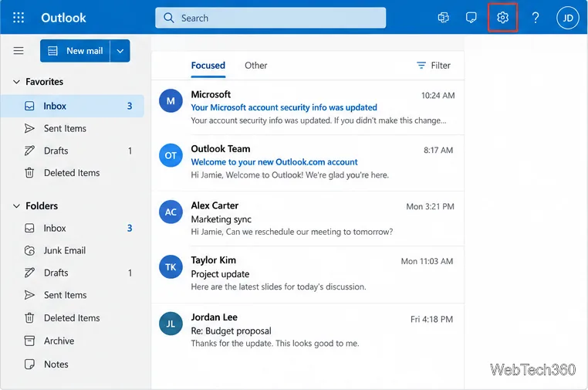Viewport: 588px width, 390px height.
Task: Click the Inbox icon under Folders
Action: pos(29,228)
